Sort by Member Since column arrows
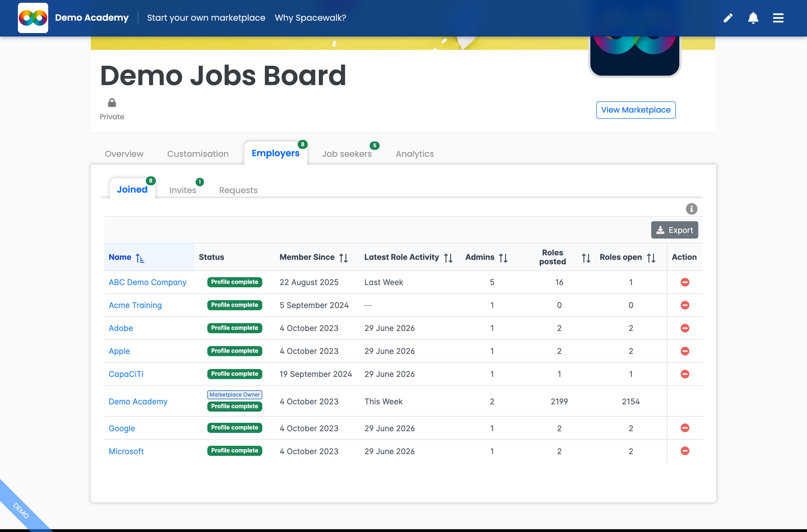 pyautogui.click(x=344, y=258)
